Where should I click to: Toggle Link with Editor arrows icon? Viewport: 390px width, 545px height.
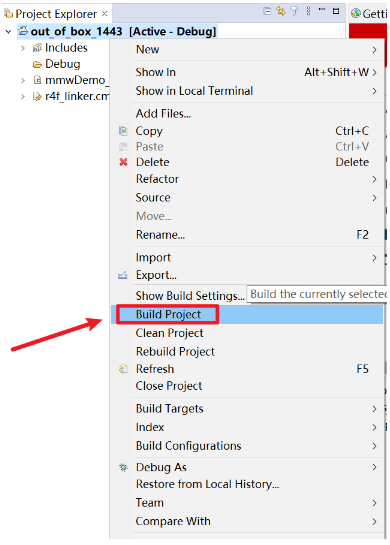tap(281, 11)
